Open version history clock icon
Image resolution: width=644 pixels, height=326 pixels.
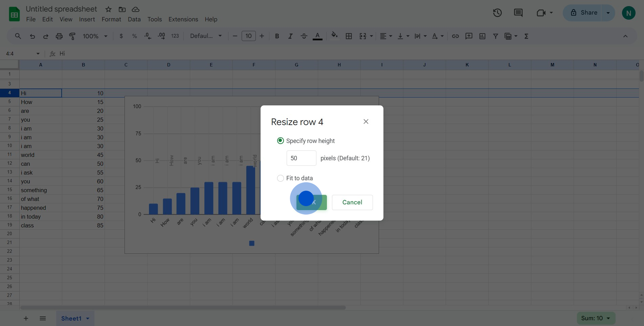[497, 13]
